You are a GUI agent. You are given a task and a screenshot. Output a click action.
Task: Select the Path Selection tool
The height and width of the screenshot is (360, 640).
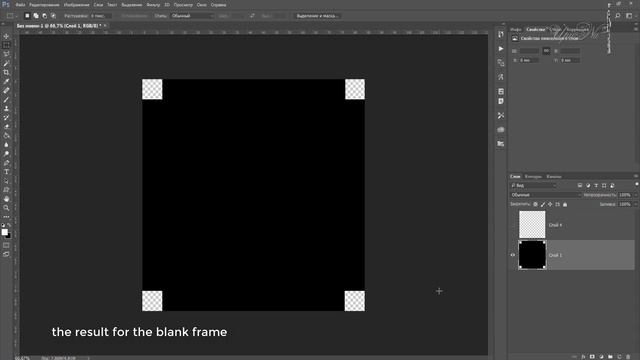(x=6, y=181)
